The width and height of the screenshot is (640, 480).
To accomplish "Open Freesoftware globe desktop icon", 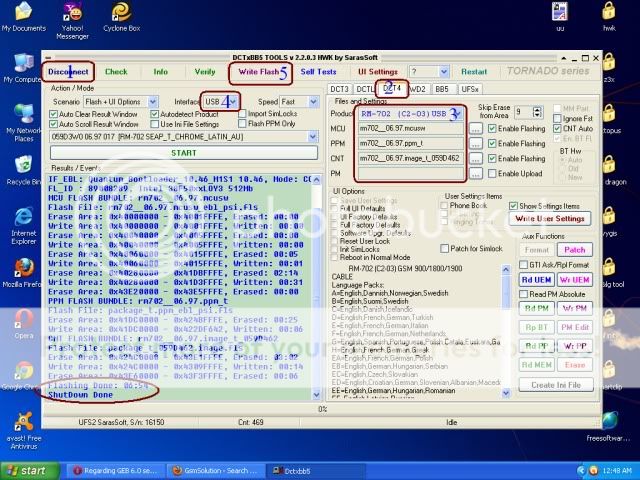I will point(610,427).
